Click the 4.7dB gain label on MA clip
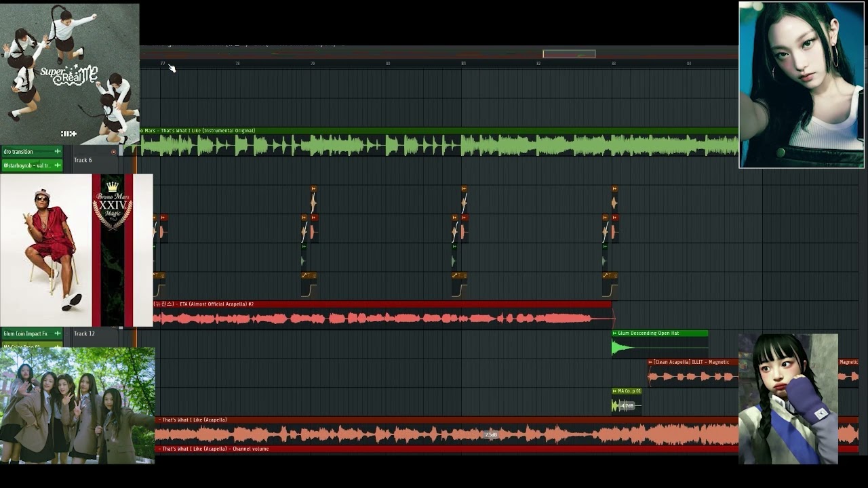Image resolution: width=868 pixels, height=488 pixels. pos(627,406)
